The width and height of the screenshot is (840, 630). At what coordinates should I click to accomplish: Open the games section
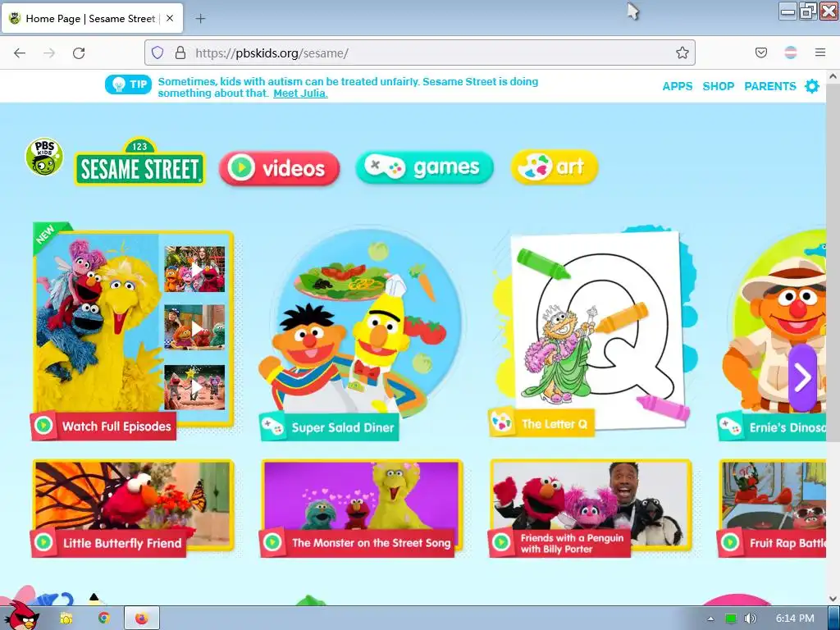[424, 167]
